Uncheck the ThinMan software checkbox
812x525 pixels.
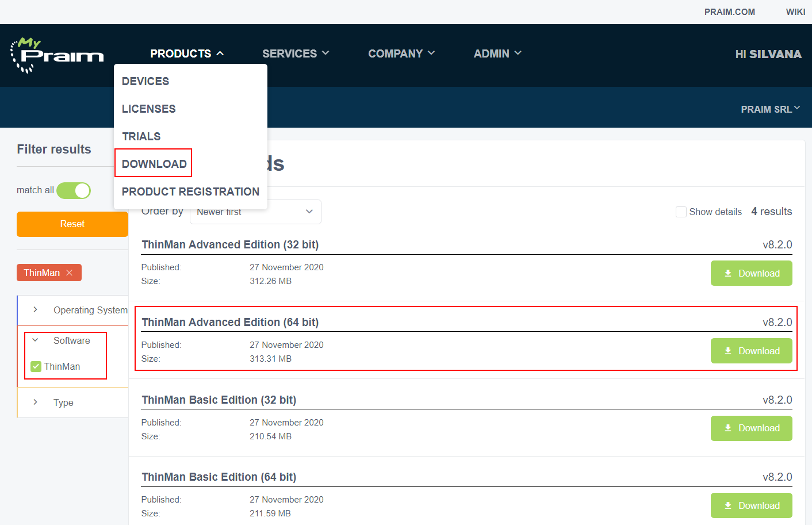(36, 366)
